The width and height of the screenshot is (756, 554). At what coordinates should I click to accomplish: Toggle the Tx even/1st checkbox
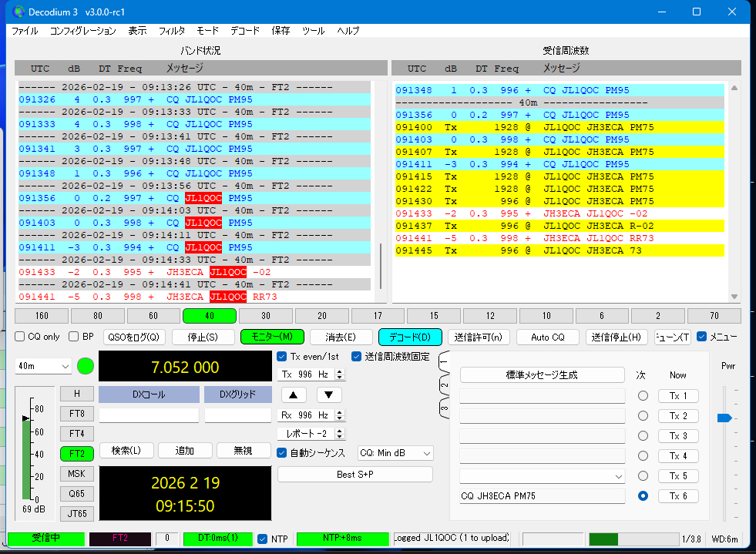(x=282, y=357)
